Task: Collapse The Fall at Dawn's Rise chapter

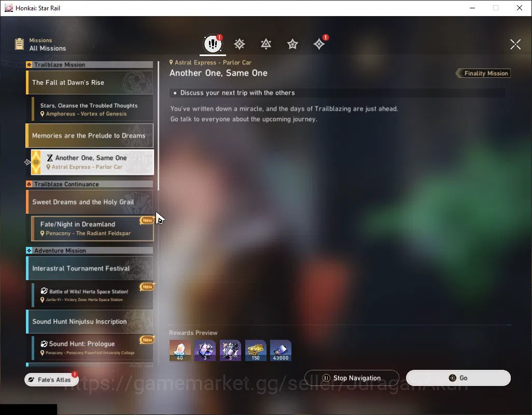Action: point(90,82)
